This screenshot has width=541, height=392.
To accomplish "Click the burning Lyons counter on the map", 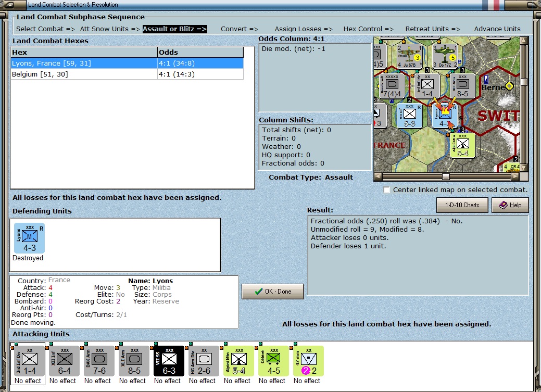I will click(x=445, y=116).
